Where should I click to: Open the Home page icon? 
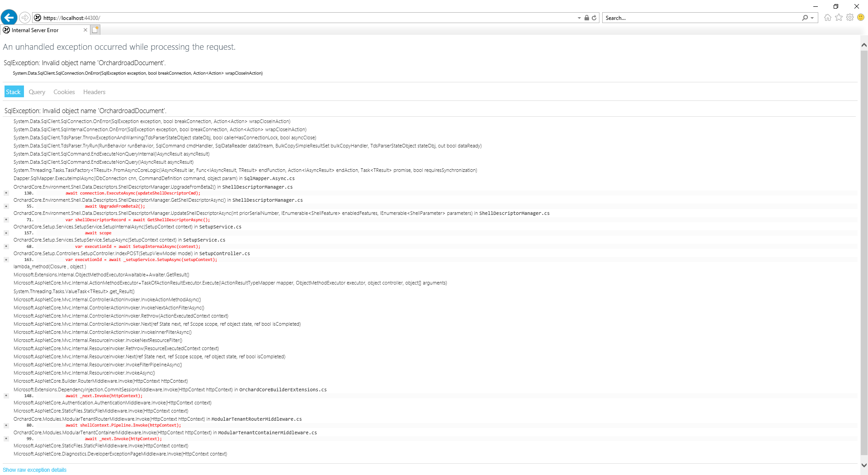(828, 18)
